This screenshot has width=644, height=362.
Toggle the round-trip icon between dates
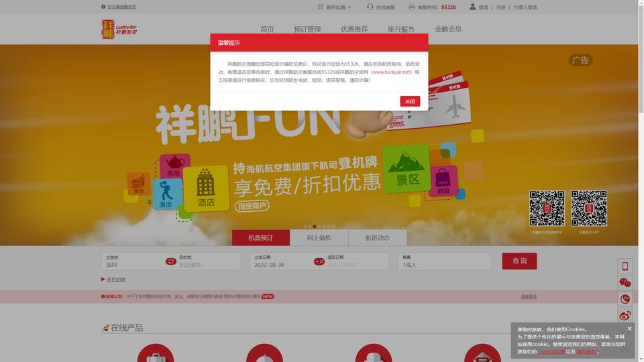tap(319, 261)
